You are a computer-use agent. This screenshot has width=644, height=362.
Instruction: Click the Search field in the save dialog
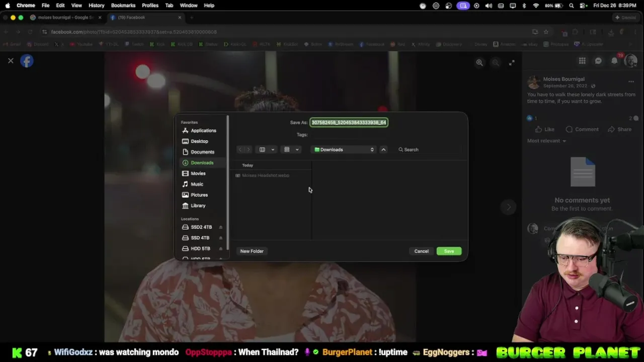[x=429, y=150]
